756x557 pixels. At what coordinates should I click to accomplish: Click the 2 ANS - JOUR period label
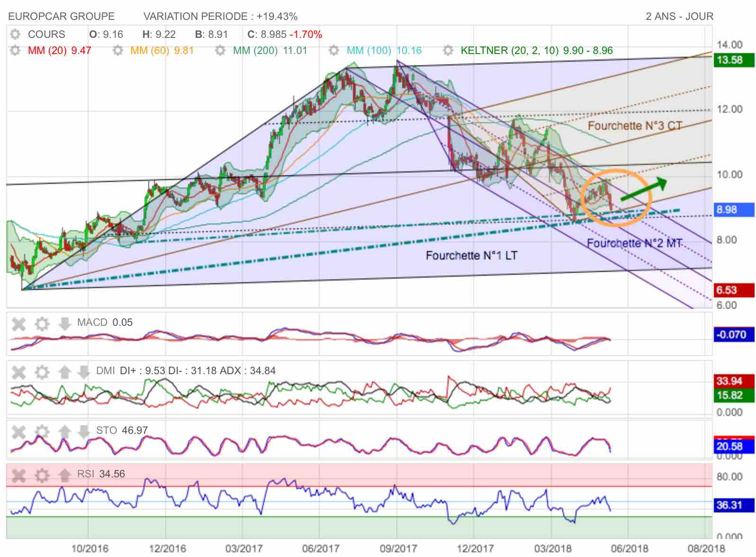(x=679, y=17)
